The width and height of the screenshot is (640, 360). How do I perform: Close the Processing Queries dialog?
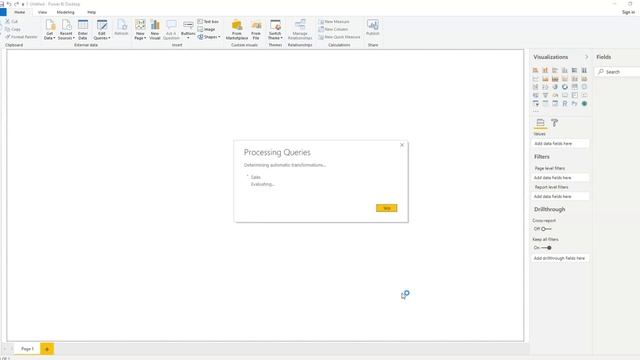(402, 145)
